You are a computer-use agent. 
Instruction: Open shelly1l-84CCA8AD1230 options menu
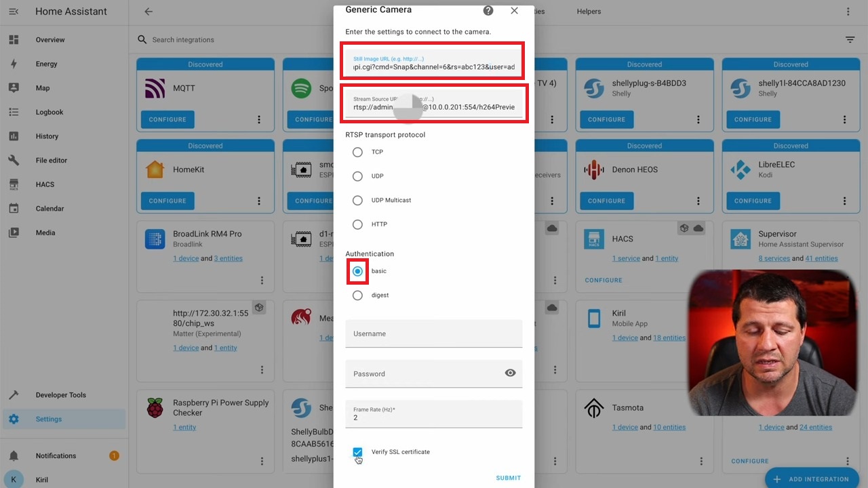coord(845,119)
